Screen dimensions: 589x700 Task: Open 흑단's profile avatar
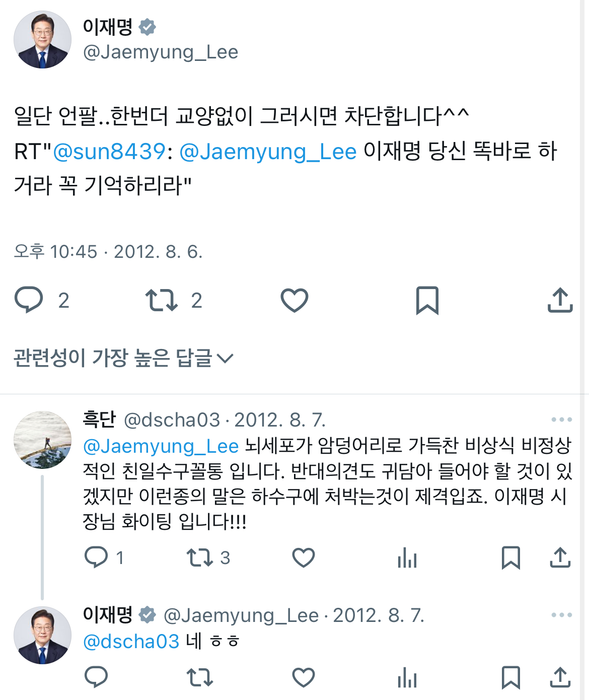click(42, 440)
